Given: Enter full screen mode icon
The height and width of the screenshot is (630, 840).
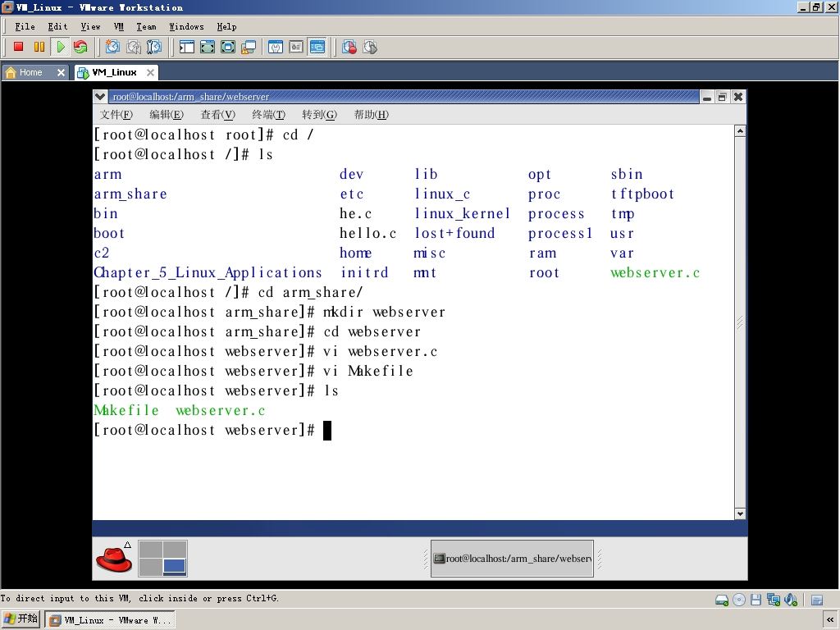Looking at the screenshot, I should tap(228, 47).
